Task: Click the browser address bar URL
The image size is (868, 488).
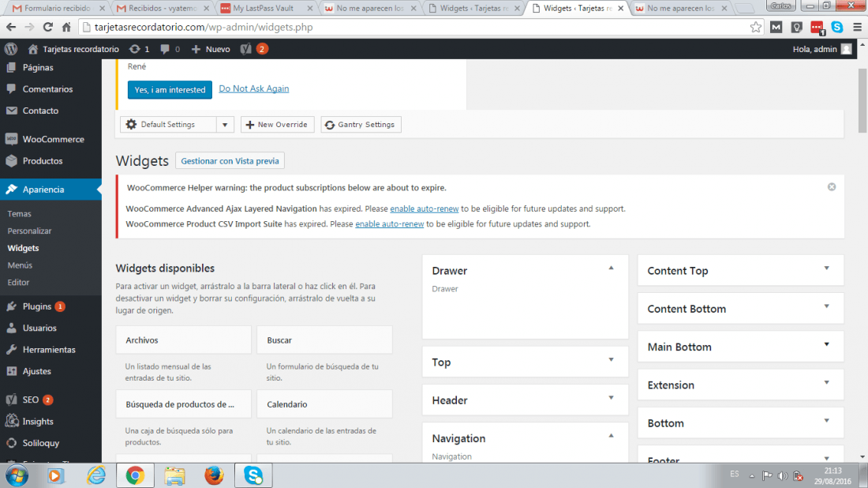Action: [x=203, y=27]
